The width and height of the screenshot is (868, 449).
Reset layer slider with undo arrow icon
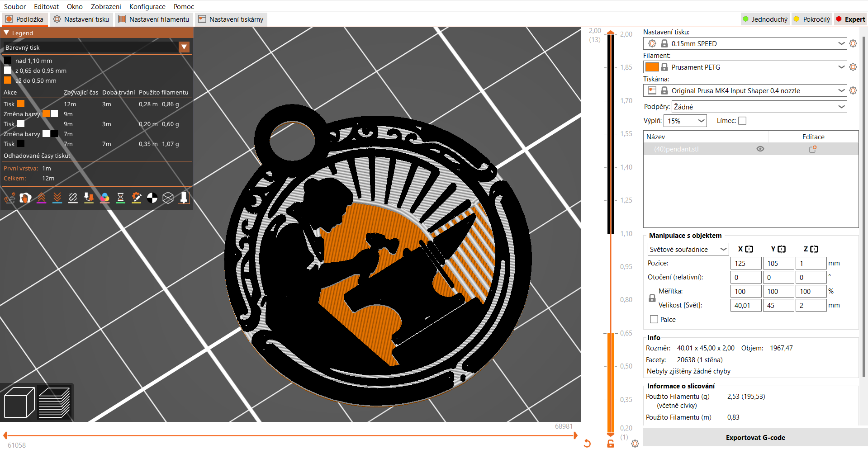(x=587, y=444)
